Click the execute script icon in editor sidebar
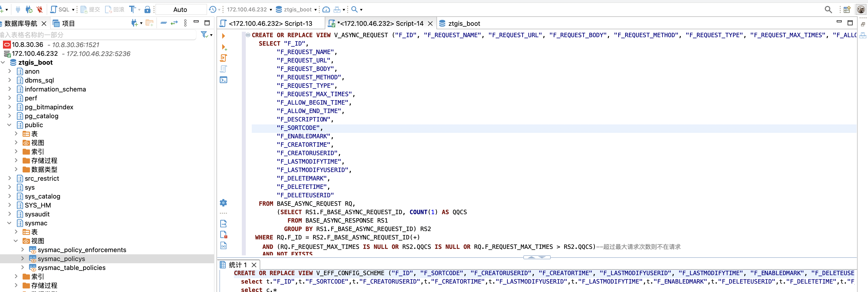Screen dimensions: 868x292 [x=223, y=58]
